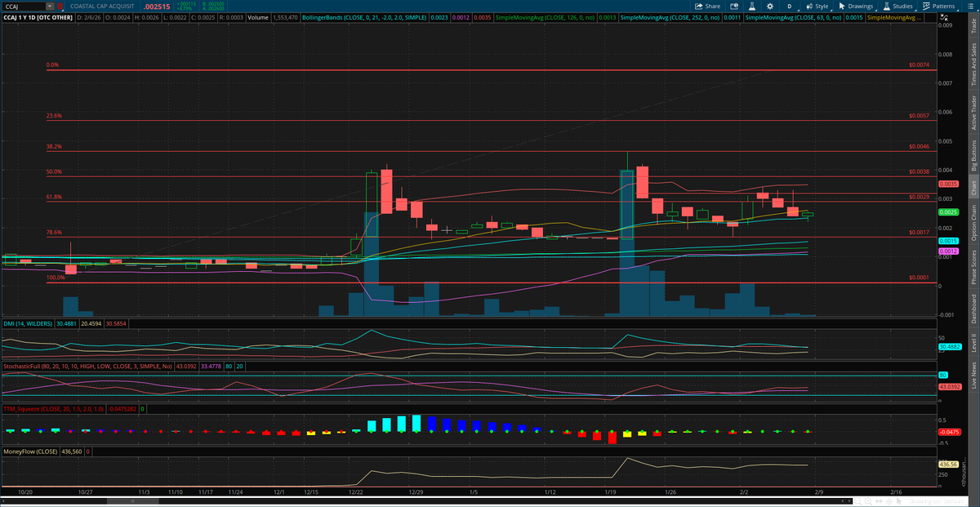Click the 0.0015 cyan price bubble
The width and height of the screenshot is (980, 507).
[x=947, y=242]
